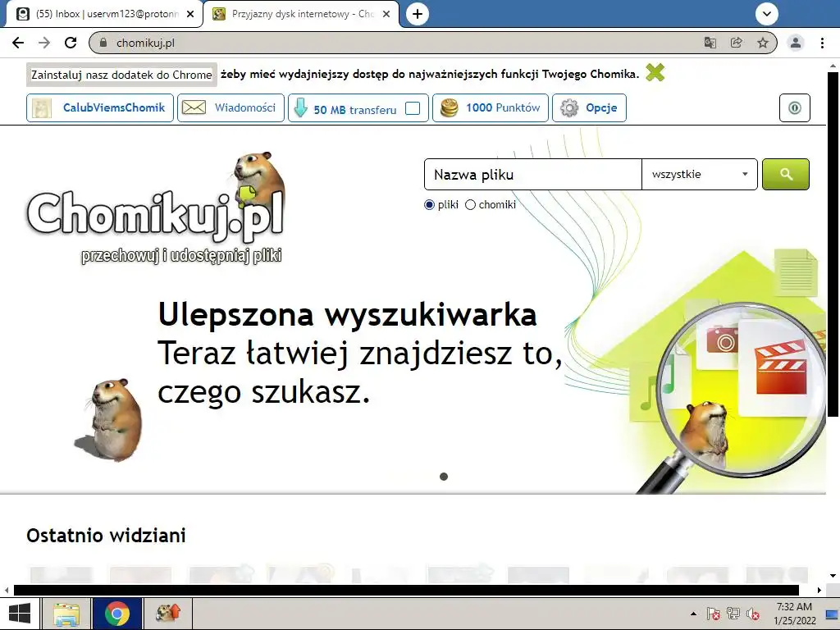The image size is (840, 630).
Task: Tick the checkbox beside 50 MB transferu
Action: pyautogui.click(x=413, y=108)
